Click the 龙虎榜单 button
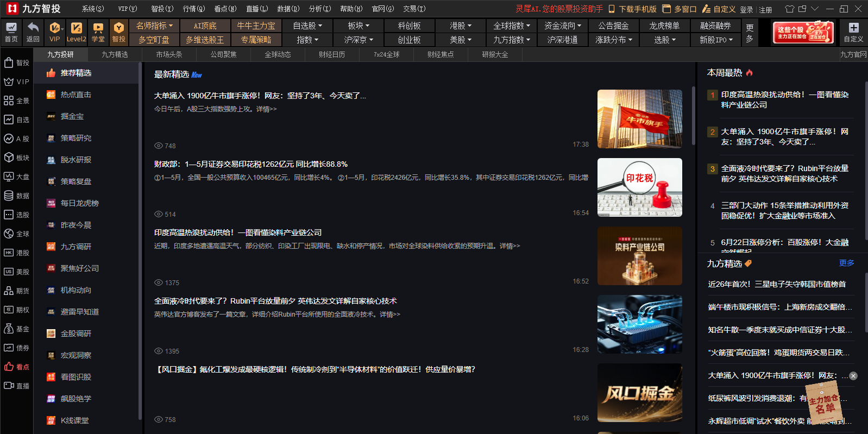 tap(664, 26)
